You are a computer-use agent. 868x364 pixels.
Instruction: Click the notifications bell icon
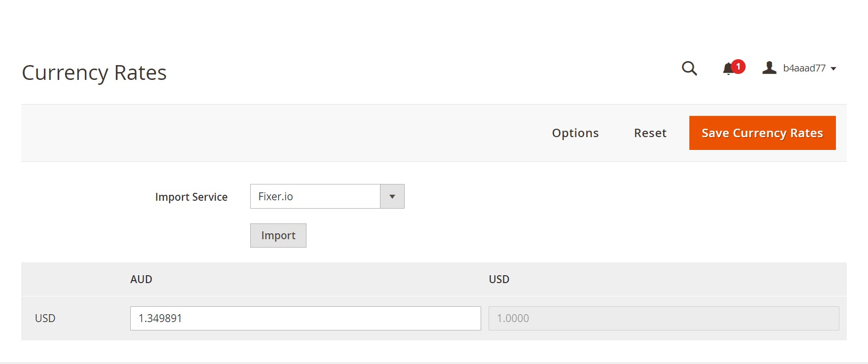pyautogui.click(x=728, y=69)
